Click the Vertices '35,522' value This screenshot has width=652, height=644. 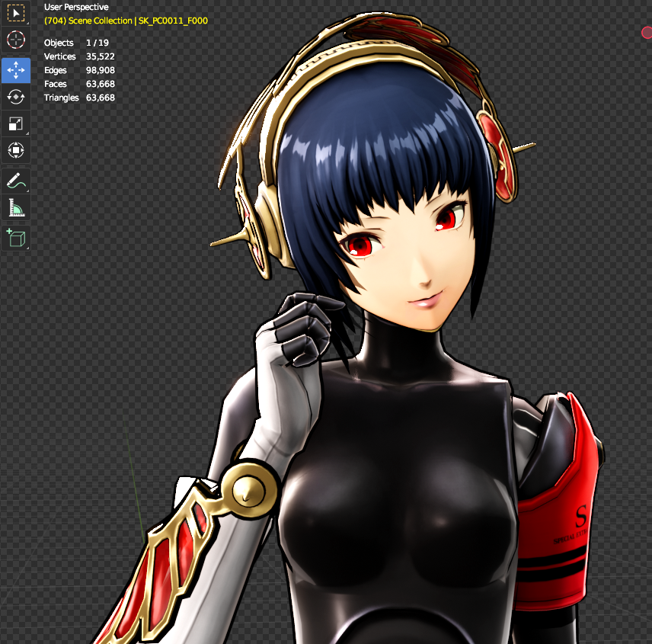click(x=101, y=56)
